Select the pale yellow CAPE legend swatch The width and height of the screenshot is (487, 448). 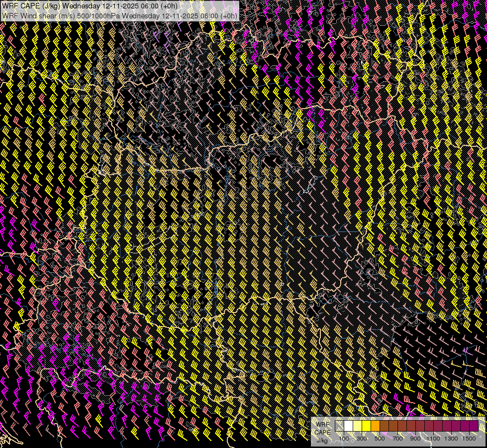coord(357,426)
